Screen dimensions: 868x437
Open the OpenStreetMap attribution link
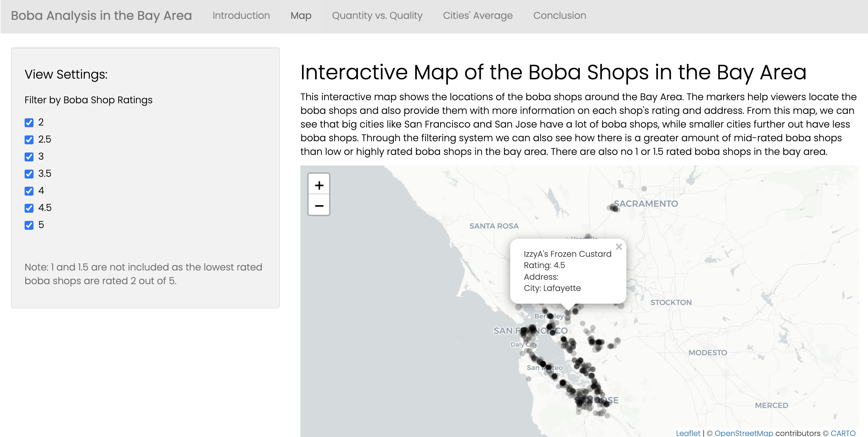(744, 433)
